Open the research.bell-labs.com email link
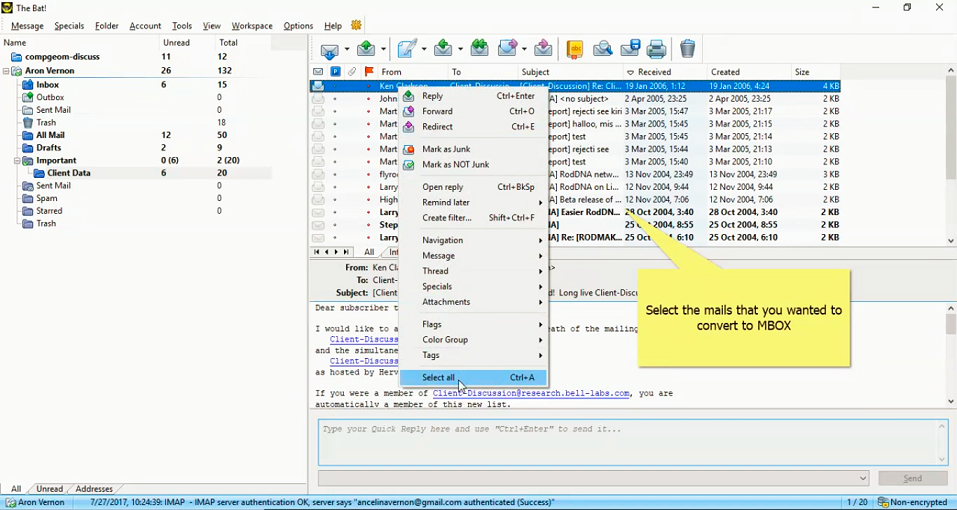 click(531, 393)
